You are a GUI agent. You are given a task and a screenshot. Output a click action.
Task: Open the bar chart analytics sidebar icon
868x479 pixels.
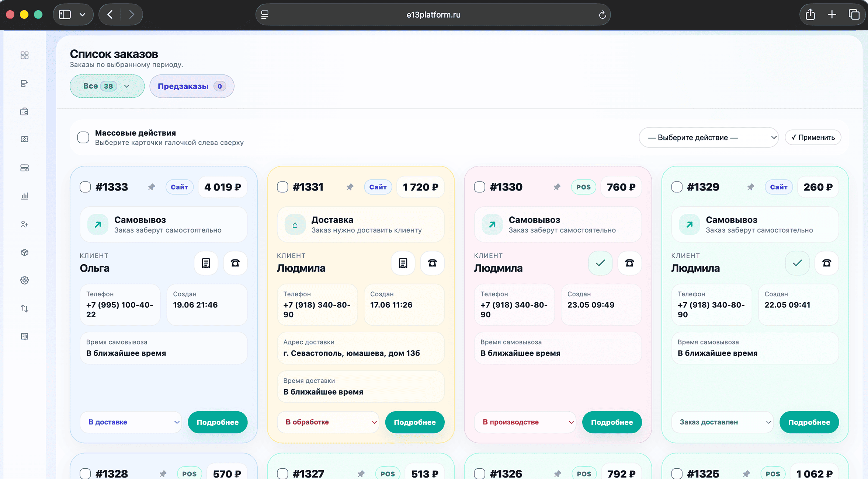(24, 196)
